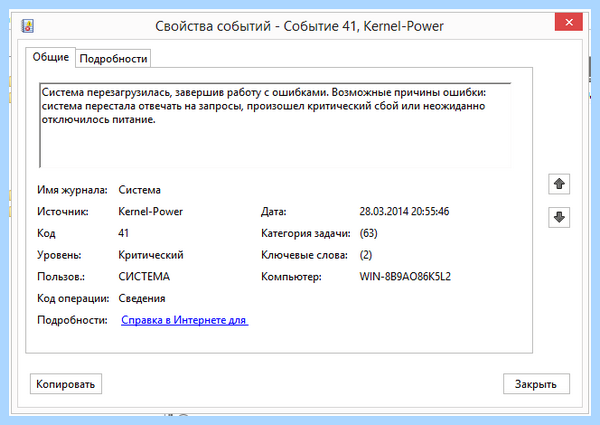Select the keywords value (2)
This screenshot has height=425, width=600.
[365, 255]
